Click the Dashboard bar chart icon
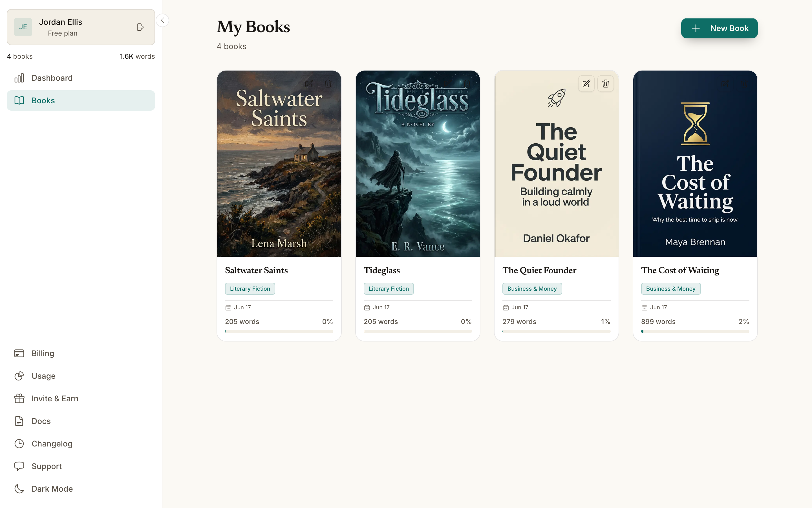Viewport: 812px width, 508px height. coord(19,78)
